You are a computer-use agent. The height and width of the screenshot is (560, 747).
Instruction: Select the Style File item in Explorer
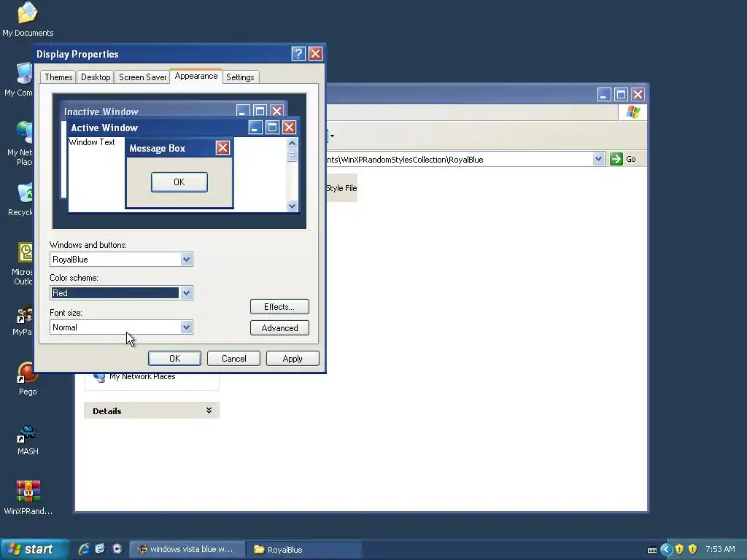click(341, 188)
